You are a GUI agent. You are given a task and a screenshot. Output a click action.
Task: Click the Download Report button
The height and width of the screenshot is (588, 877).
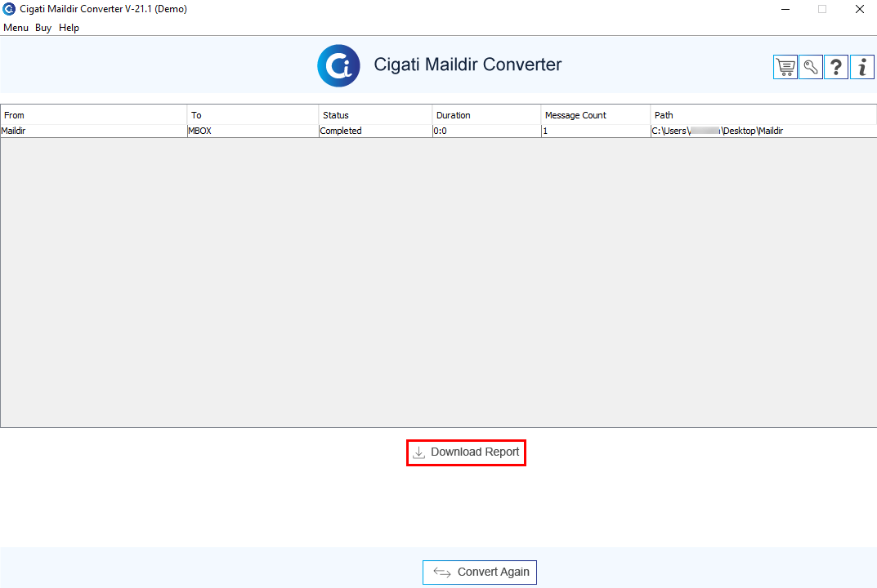point(466,452)
